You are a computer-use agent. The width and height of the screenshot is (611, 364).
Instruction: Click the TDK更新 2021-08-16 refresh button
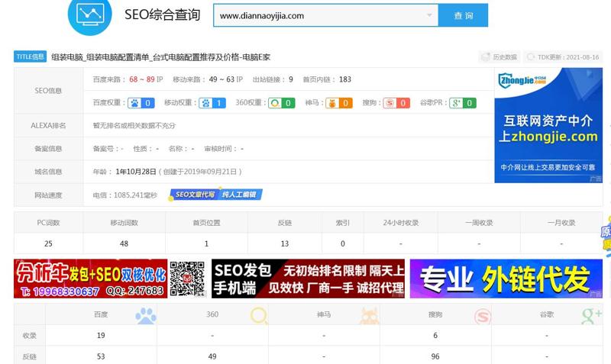pos(563,57)
